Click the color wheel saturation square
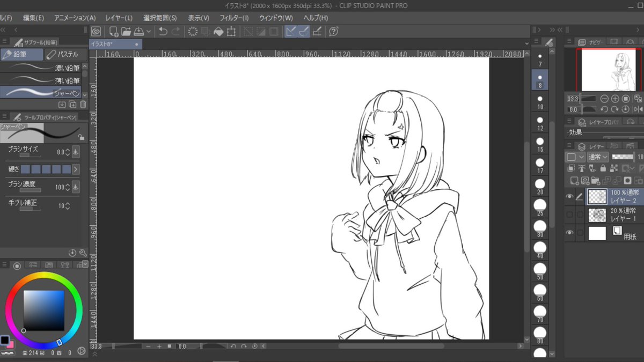Viewport: 644px width, 362px height. pyautogui.click(x=43, y=311)
